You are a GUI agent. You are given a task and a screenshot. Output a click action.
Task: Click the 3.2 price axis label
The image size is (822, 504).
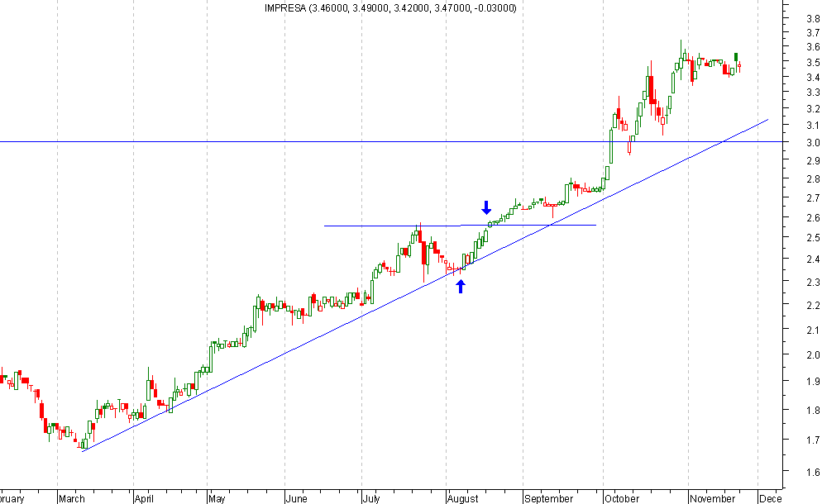coord(813,109)
